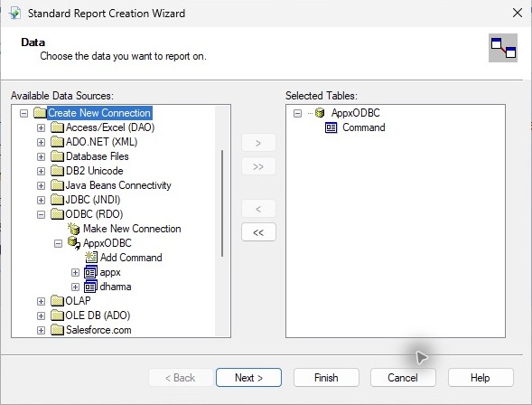This screenshot has width=532, height=405.
Task: Select the OLAP label
Action: (78, 301)
